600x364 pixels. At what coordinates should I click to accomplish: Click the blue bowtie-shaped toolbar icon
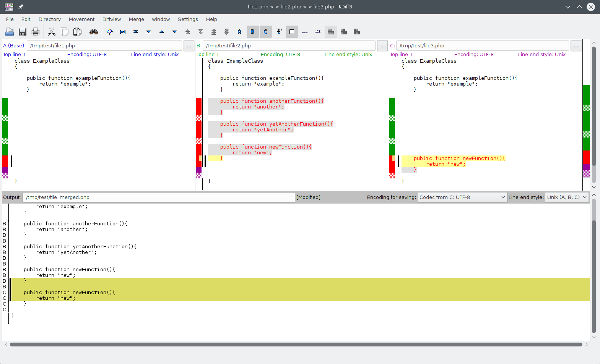123,32
